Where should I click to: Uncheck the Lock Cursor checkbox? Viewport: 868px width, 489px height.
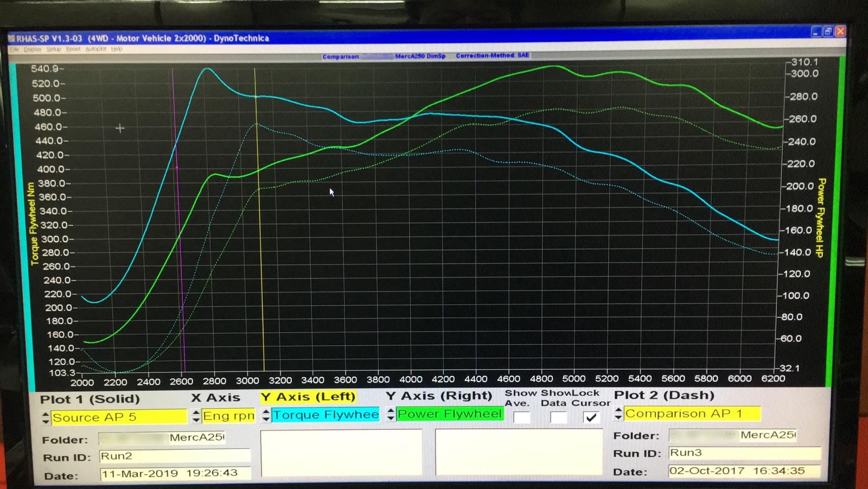tap(591, 417)
